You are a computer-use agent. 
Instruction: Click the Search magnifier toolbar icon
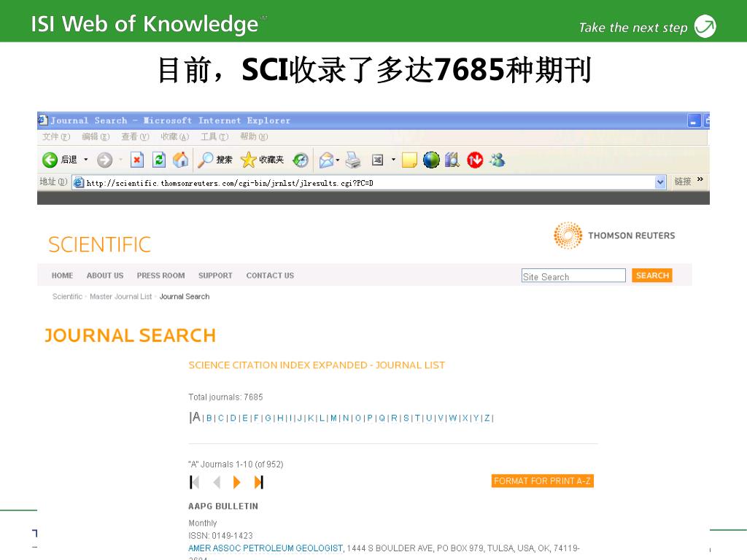click(205, 160)
